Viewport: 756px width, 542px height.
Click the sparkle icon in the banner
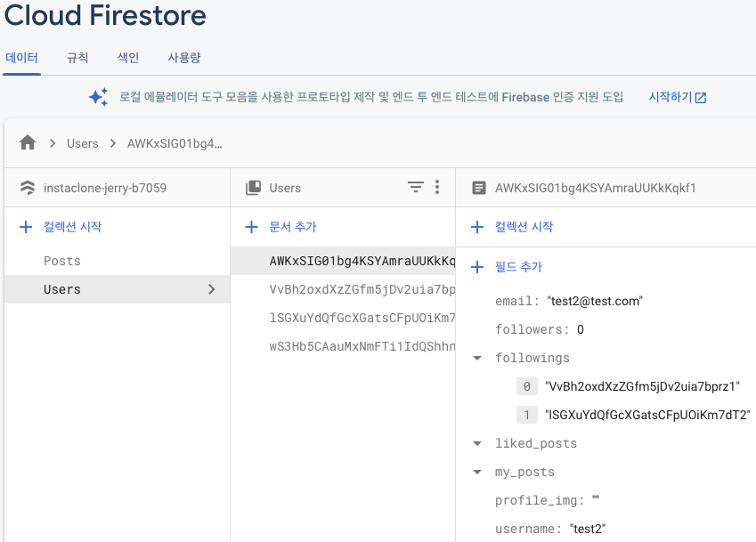(x=98, y=97)
